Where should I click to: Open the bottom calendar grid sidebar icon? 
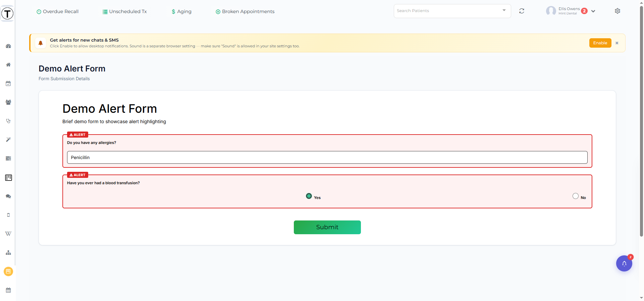point(8,290)
